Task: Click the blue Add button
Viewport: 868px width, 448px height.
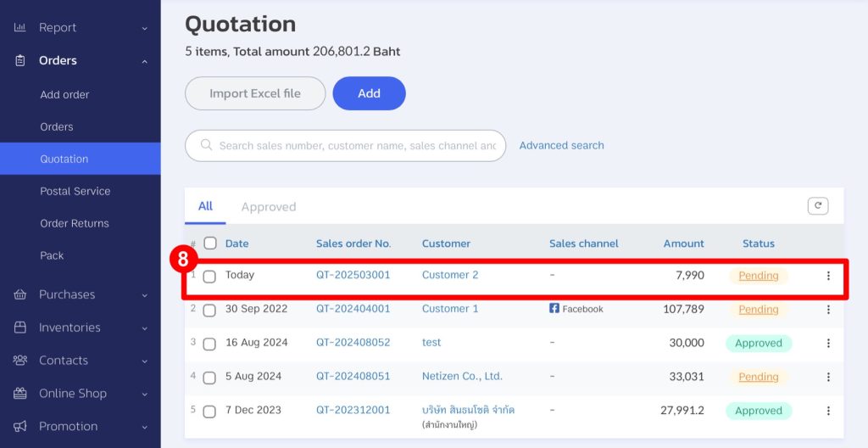Action: [370, 93]
